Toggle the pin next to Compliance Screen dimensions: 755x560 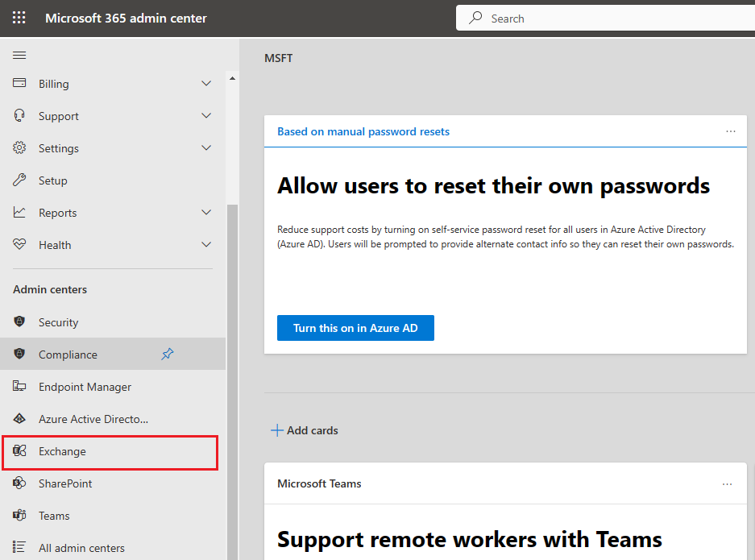pos(167,354)
